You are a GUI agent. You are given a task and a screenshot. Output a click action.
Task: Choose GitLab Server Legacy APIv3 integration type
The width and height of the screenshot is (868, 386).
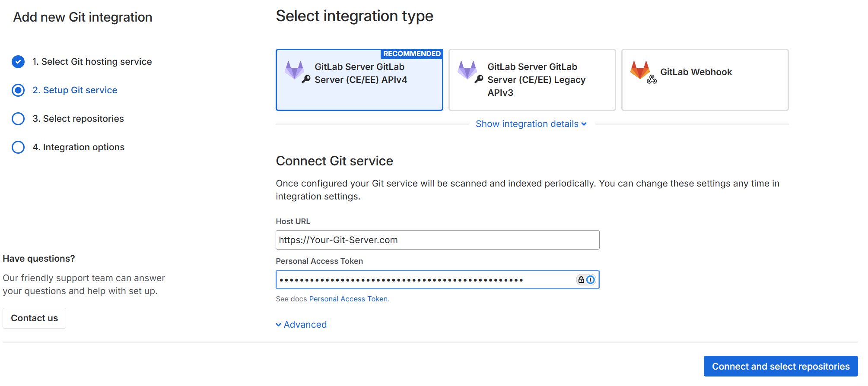532,80
